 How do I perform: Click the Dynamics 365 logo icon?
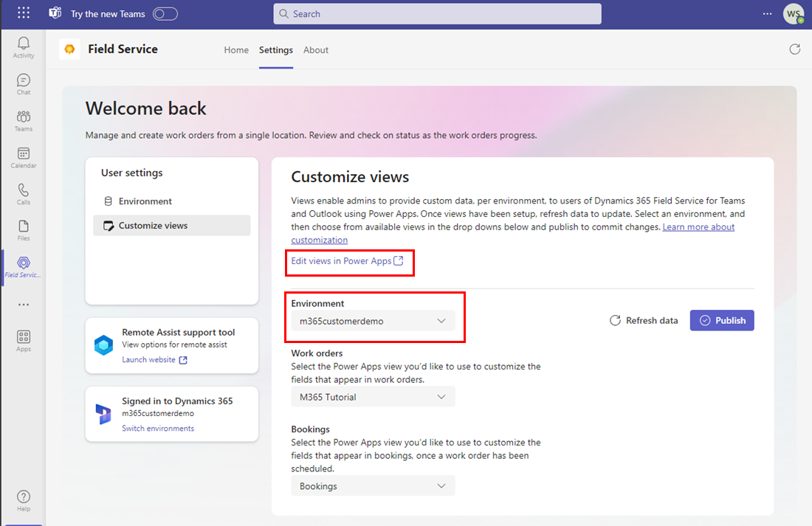tap(103, 414)
